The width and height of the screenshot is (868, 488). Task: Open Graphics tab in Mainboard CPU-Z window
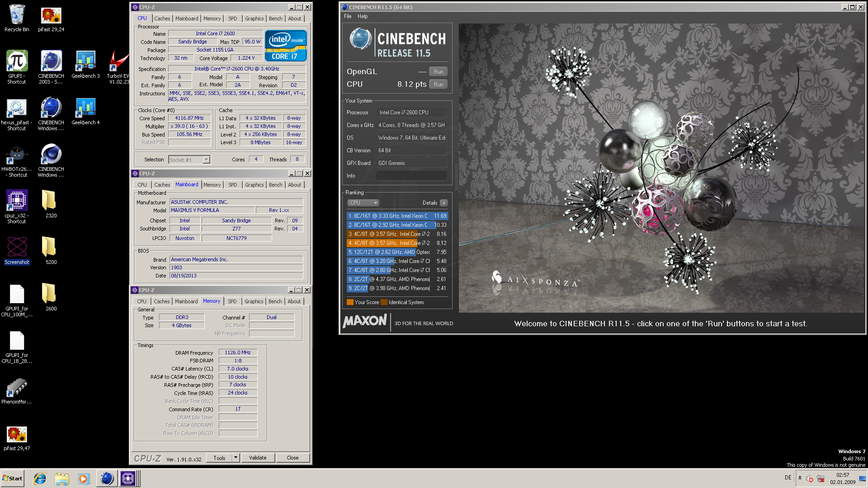click(254, 185)
